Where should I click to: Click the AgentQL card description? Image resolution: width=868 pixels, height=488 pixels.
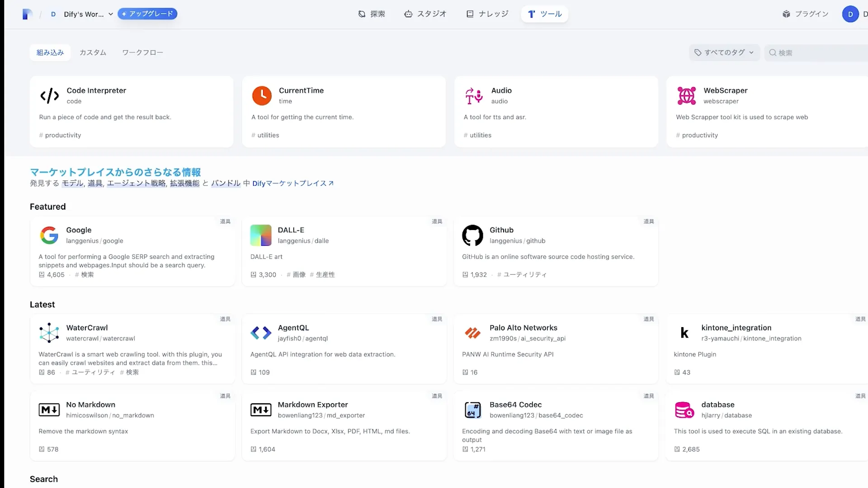(x=323, y=354)
